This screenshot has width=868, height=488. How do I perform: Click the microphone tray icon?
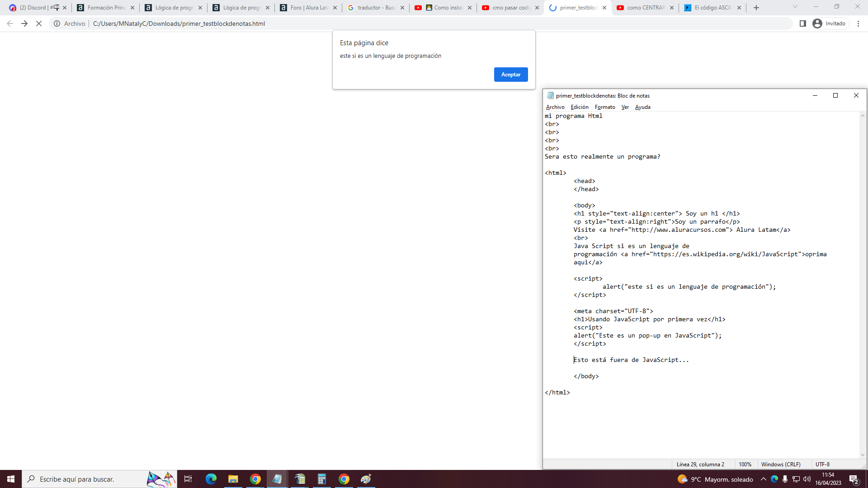point(785,479)
